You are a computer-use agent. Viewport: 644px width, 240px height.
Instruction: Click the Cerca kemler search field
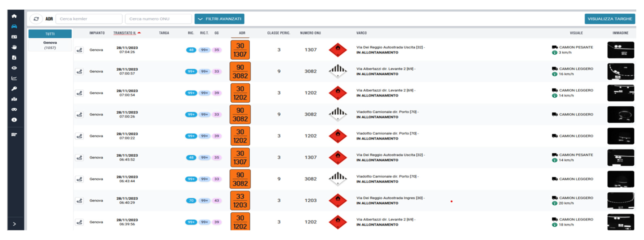[x=89, y=19]
